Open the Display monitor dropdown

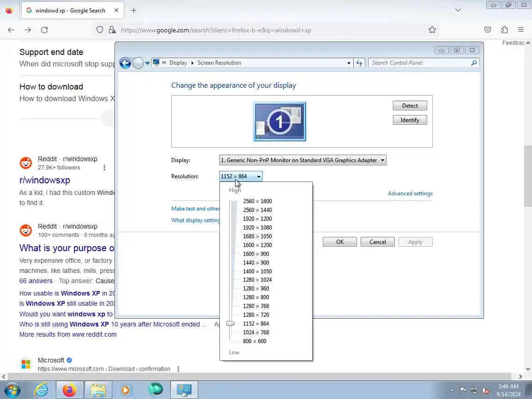point(302,160)
